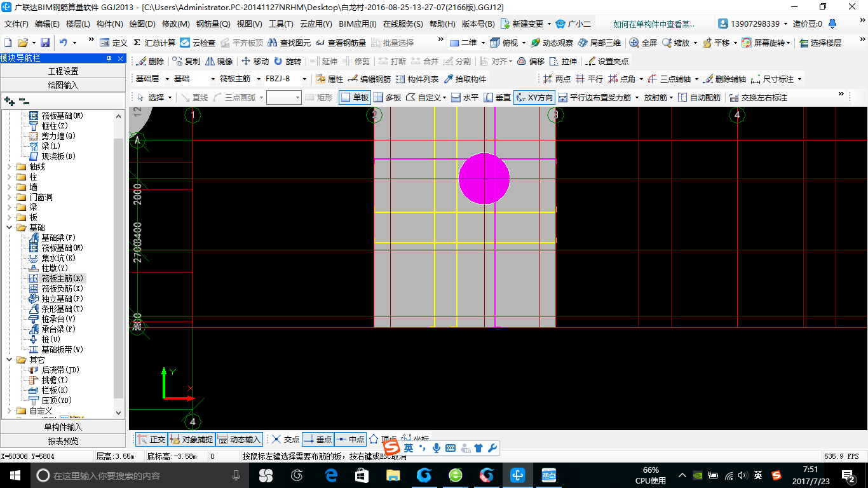Open the 钢筋量(Q) menu

click(213, 24)
